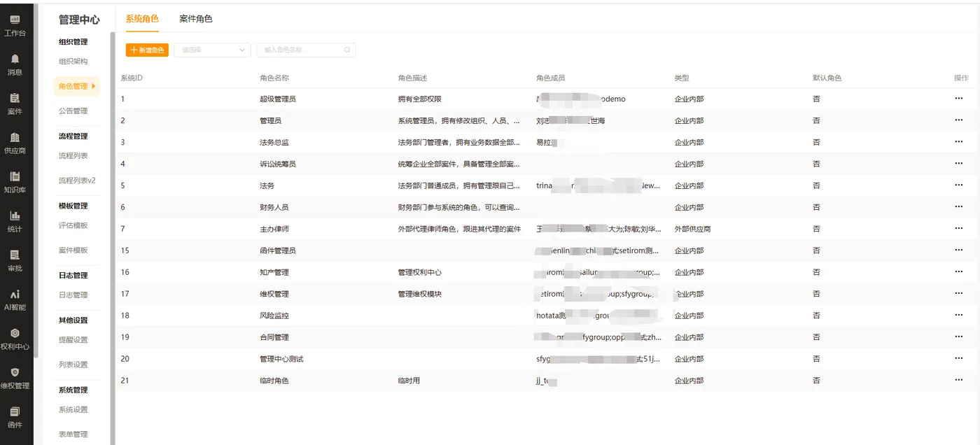Open the ··· actions menu for 超级管理员
This screenshot has width=980, height=445.
point(958,99)
